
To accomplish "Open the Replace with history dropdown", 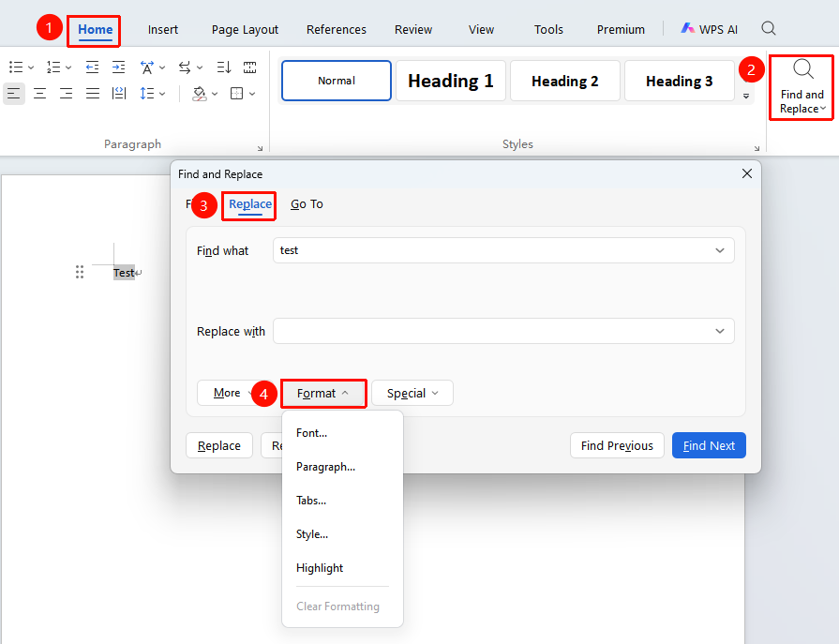I will (x=720, y=331).
